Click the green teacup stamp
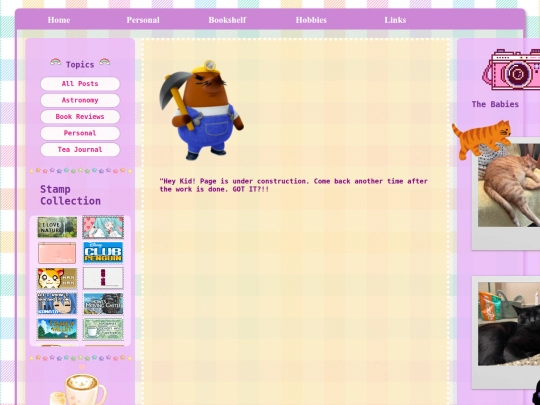The height and width of the screenshot is (405, 540). click(103, 329)
